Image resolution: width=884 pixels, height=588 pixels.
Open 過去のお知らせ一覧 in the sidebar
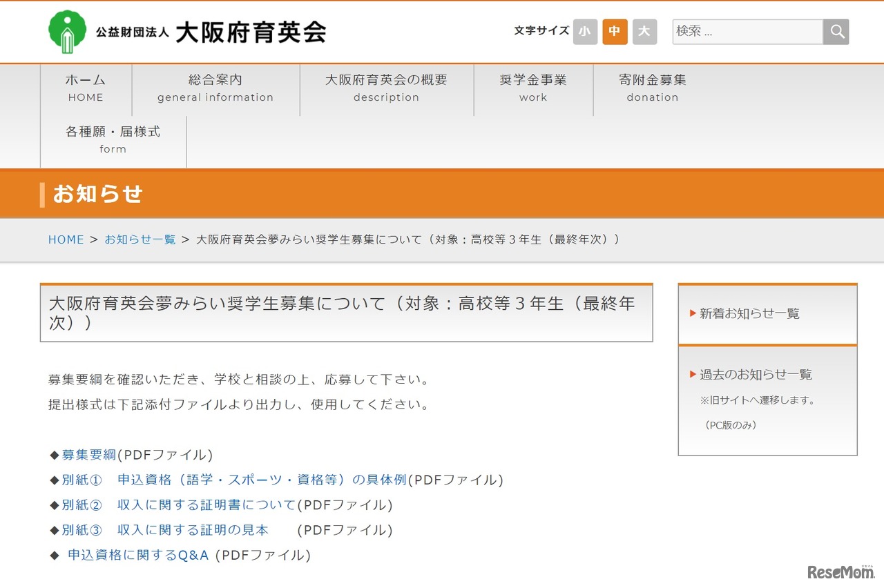756,375
